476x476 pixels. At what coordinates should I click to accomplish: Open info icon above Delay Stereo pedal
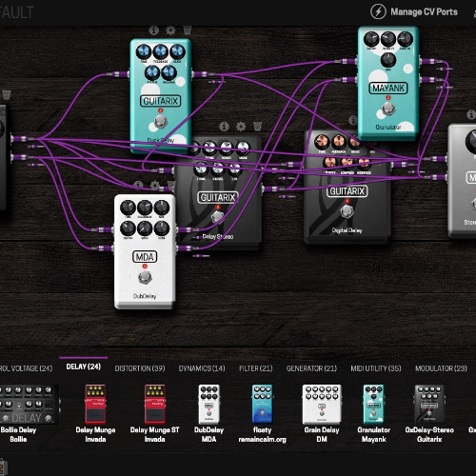[x=224, y=127]
